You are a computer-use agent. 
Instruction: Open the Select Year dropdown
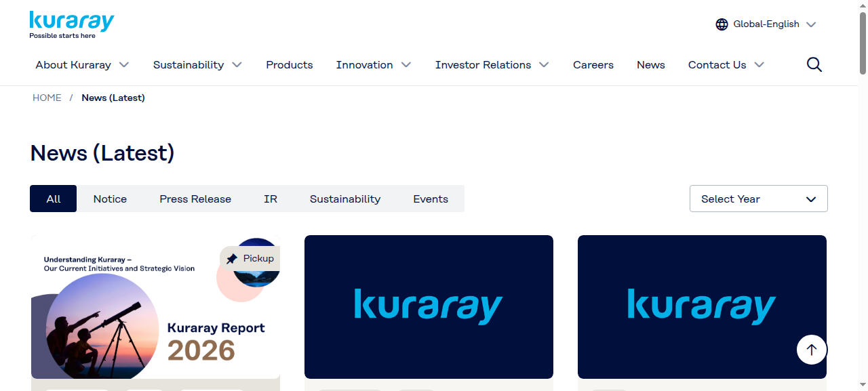[x=759, y=199]
